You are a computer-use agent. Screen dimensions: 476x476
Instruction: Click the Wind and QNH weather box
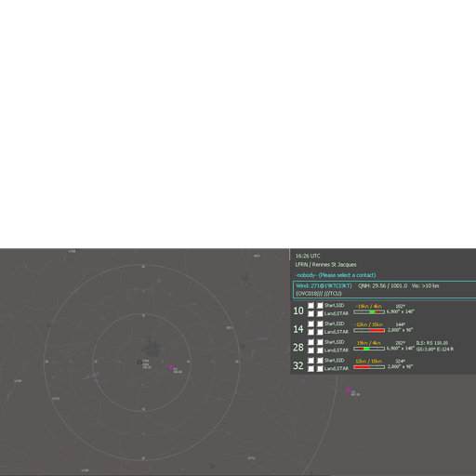click(384, 290)
